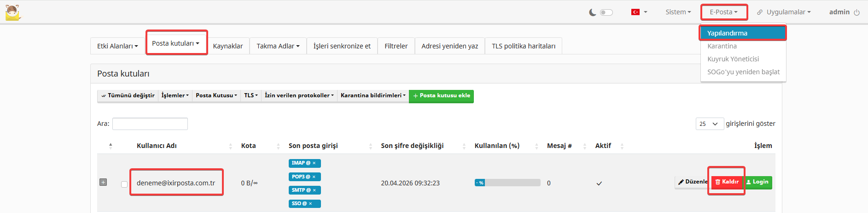Remove the SMTP protocol tag
The width and height of the screenshot is (868, 213).
tap(315, 190)
